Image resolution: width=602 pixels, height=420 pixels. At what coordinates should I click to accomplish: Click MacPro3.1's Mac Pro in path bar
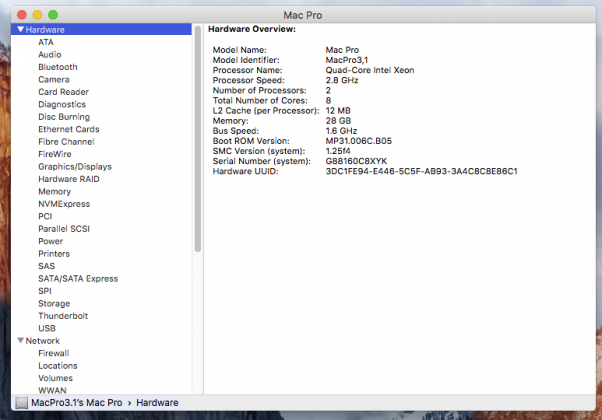pos(77,402)
